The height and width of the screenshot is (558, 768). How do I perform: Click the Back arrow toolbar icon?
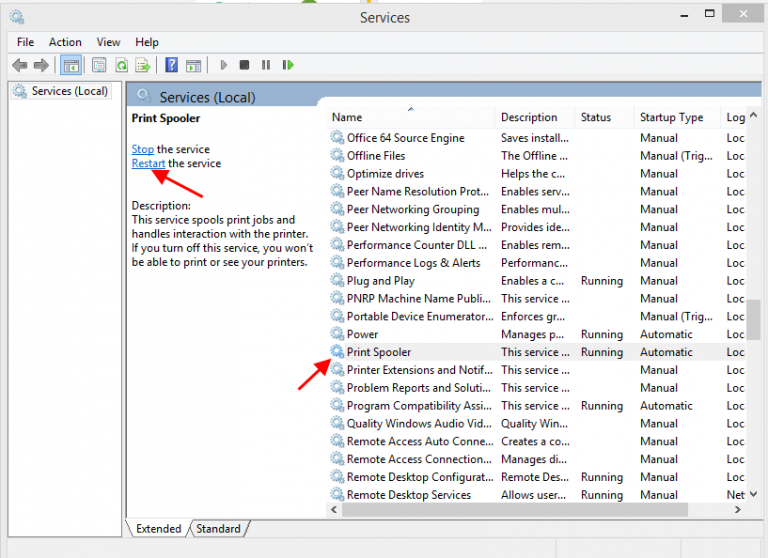pyautogui.click(x=20, y=65)
